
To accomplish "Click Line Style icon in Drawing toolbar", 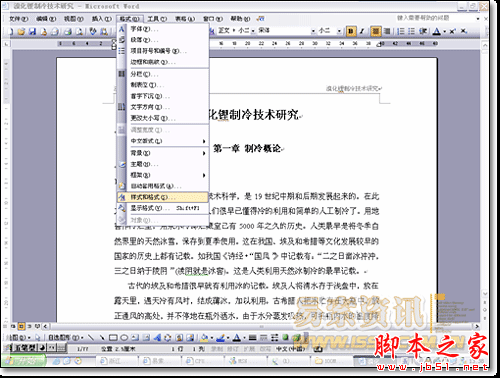I will [x=253, y=338].
